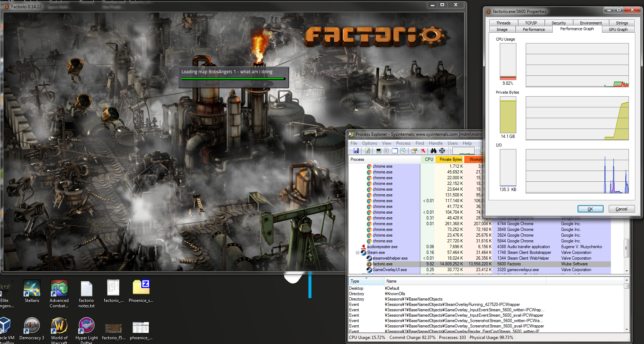Viewport: 644px width, 344px height.
Task: Open Find menu in Process Explorer
Action: 420,143
